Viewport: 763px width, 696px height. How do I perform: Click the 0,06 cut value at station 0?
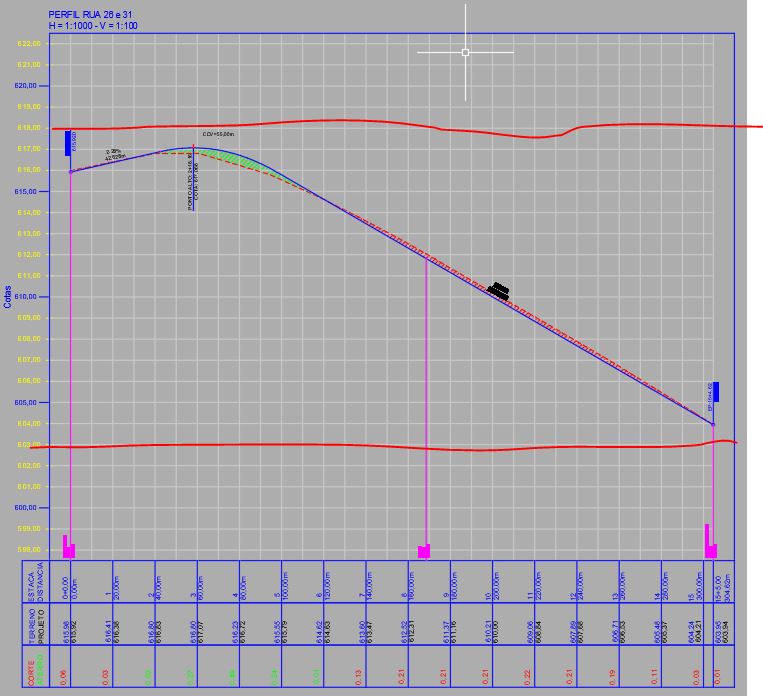(x=63, y=677)
